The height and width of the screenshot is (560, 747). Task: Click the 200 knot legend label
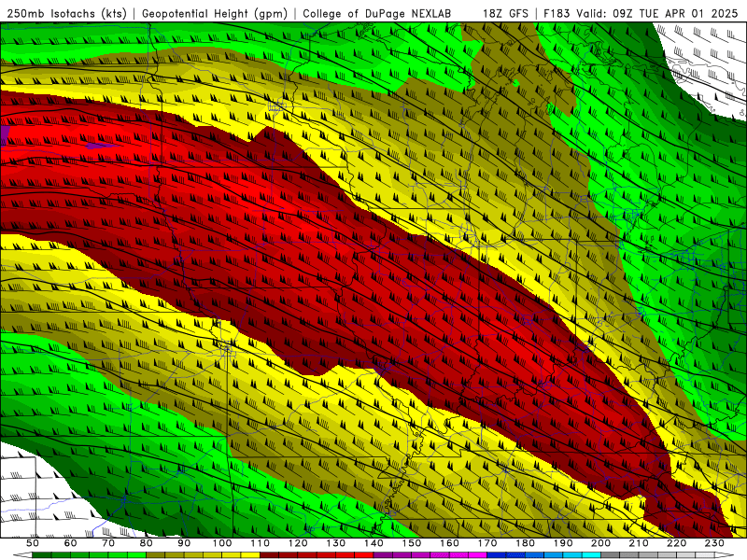(x=600, y=543)
